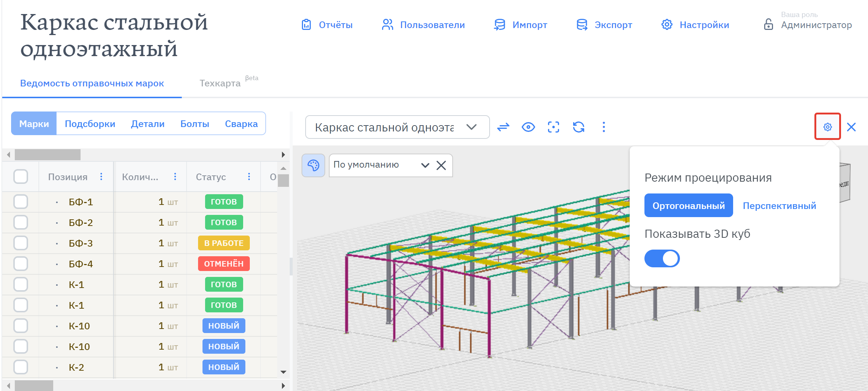Click the top scrollbar left arrow
Viewport: 868px width, 391px height.
click(x=8, y=155)
